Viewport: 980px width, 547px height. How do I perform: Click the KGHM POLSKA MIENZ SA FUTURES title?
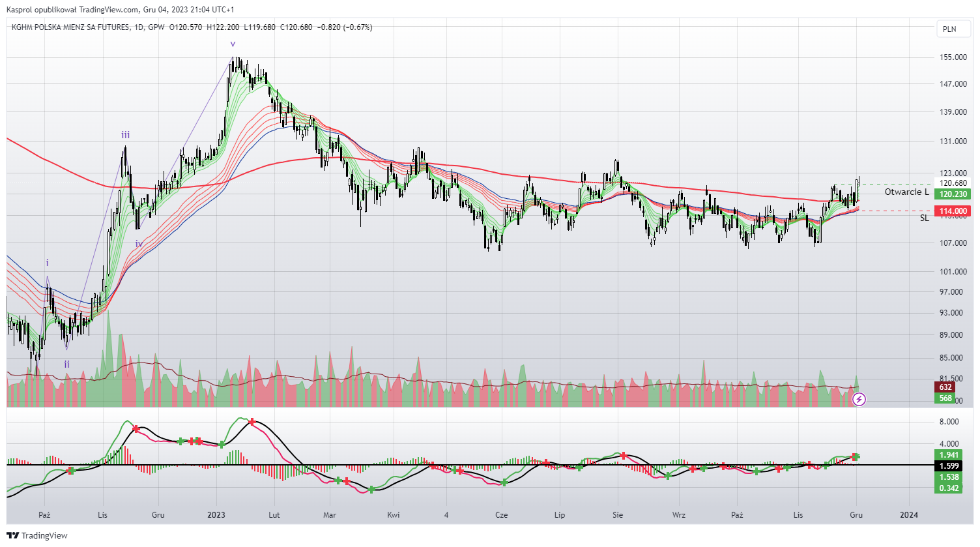pyautogui.click(x=70, y=27)
